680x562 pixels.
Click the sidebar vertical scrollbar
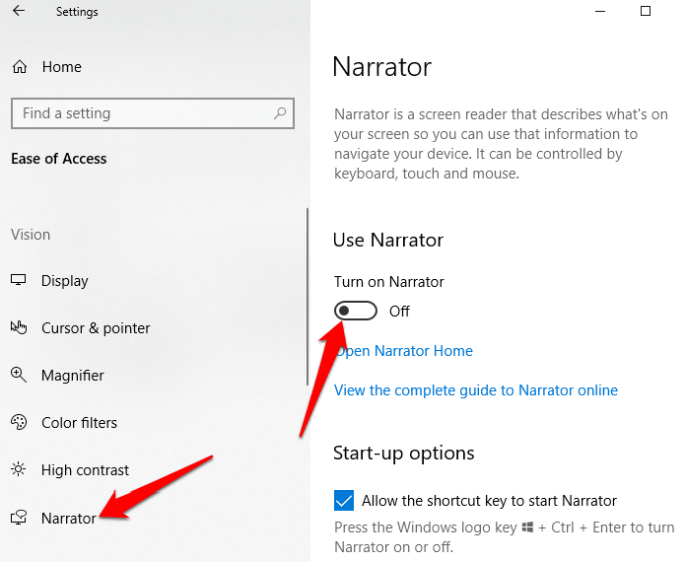[x=307, y=297]
